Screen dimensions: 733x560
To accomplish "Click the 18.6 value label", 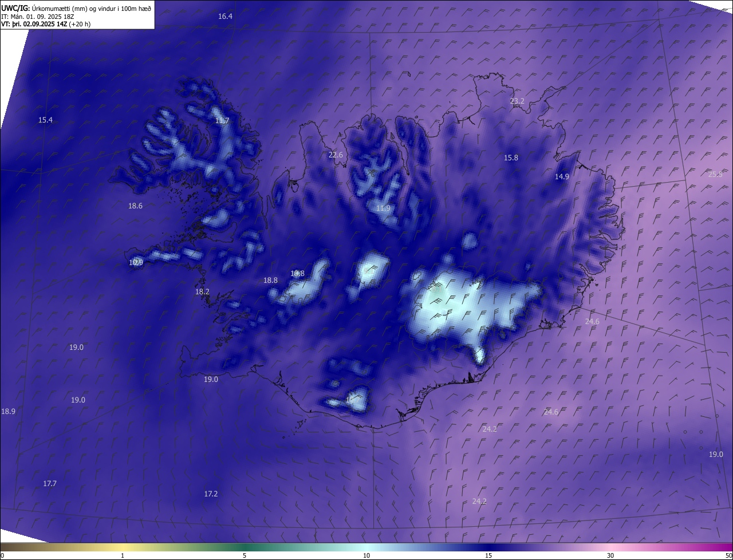I will coord(135,206).
